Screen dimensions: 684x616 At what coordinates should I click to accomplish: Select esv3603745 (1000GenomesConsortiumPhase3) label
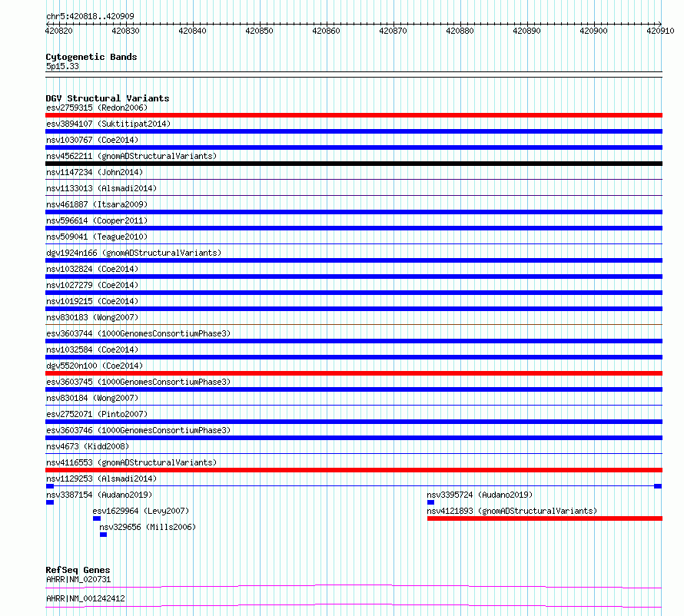(138, 382)
